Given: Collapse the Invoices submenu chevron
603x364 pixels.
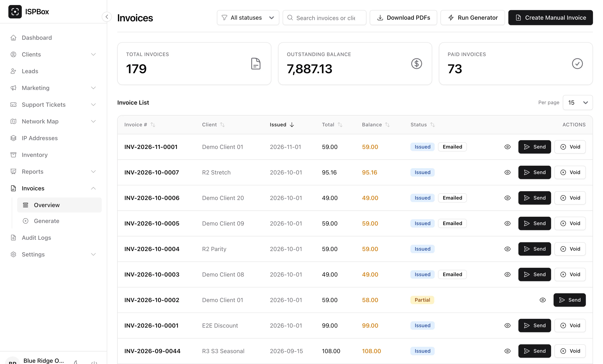Looking at the screenshot, I should (x=93, y=188).
